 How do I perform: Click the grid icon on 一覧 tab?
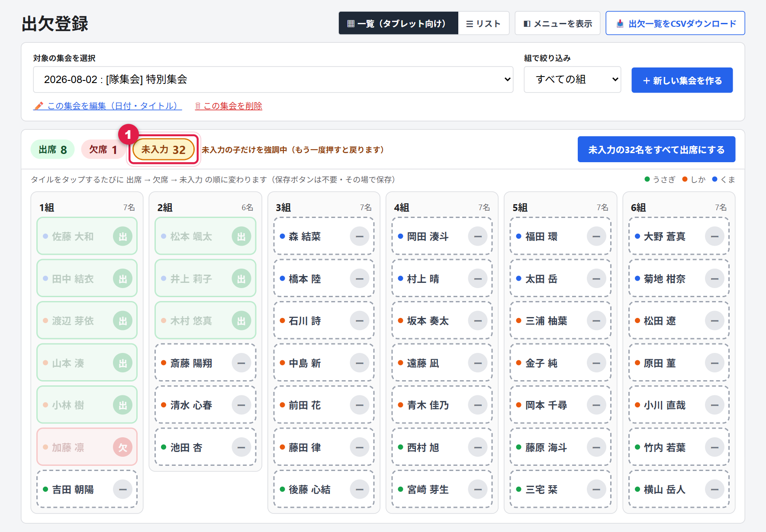(351, 24)
